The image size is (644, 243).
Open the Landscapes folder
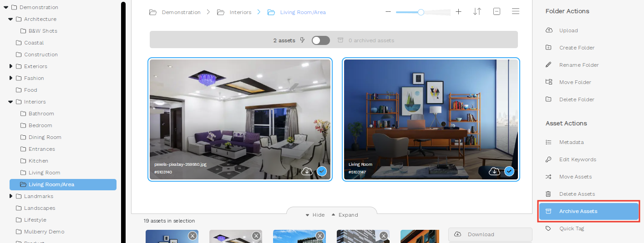tap(40, 208)
